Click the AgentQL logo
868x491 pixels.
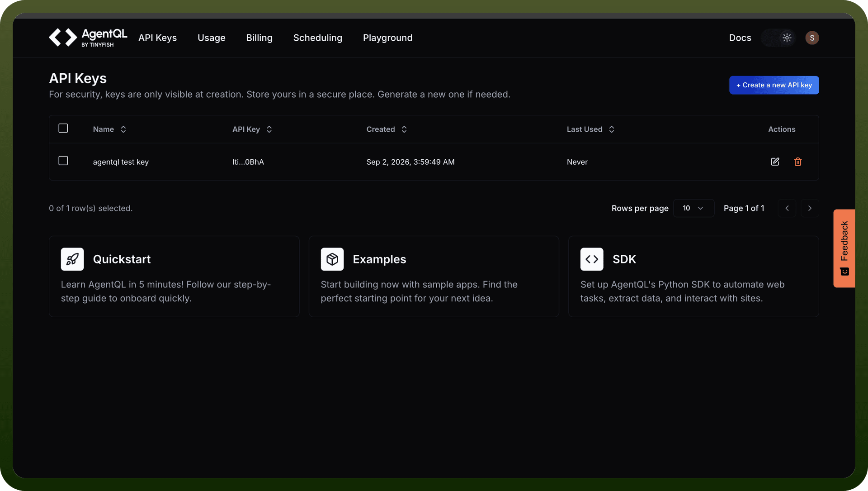tap(88, 38)
